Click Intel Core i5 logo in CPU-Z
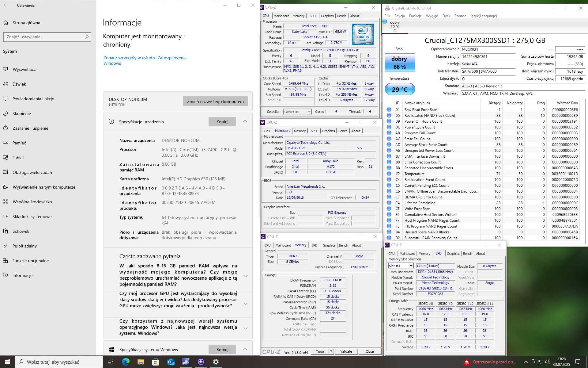The width and height of the screenshot is (588, 368). click(x=363, y=35)
